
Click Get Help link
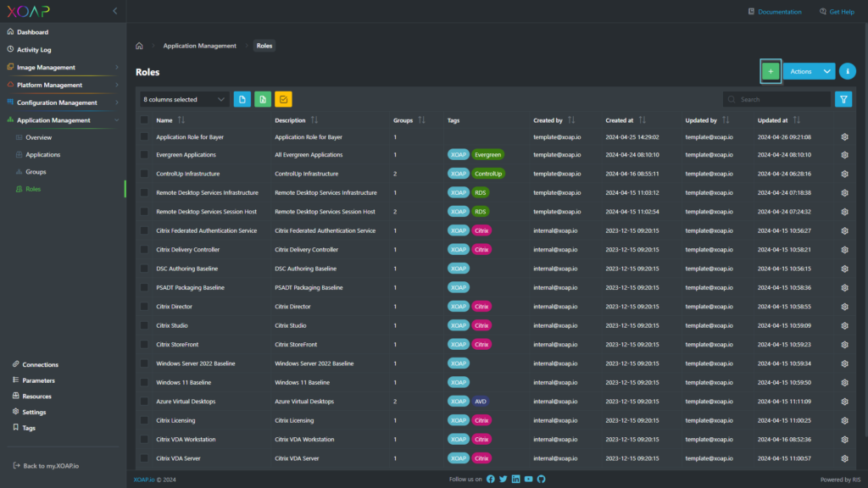click(x=837, y=12)
